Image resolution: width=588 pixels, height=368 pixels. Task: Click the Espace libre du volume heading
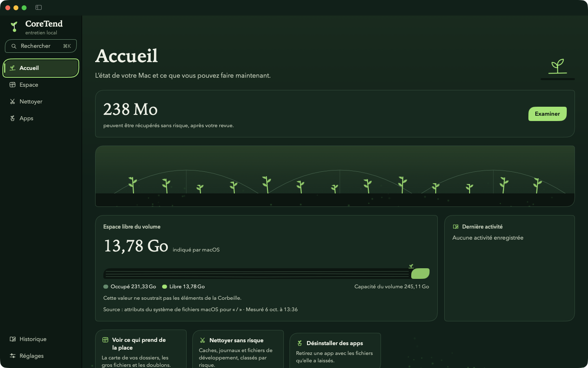pyautogui.click(x=132, y=227)
